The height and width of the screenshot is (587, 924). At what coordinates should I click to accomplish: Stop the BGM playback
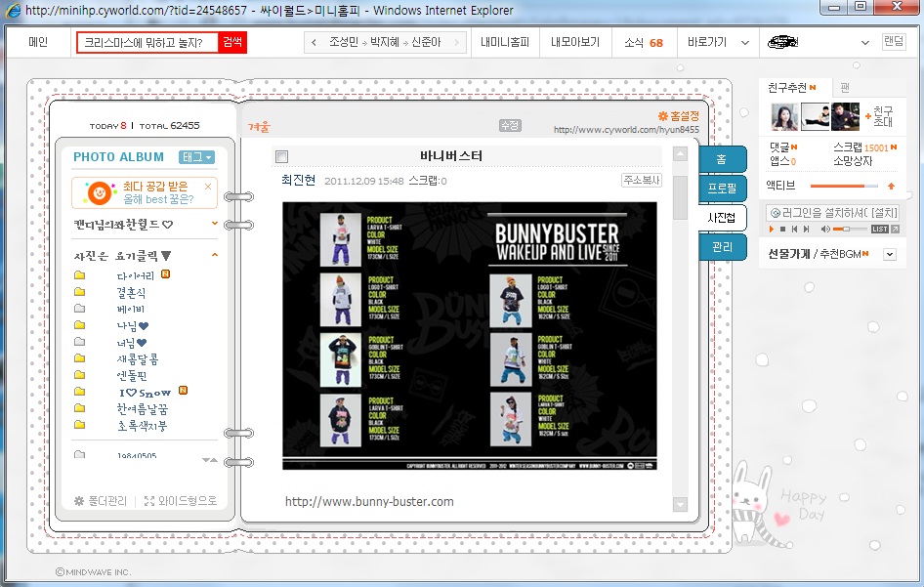(x=782, y=229)
